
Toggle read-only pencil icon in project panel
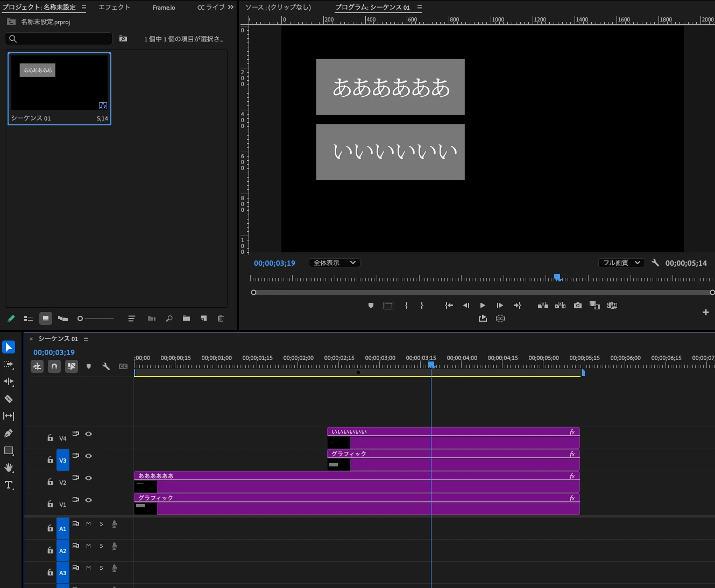11,318
